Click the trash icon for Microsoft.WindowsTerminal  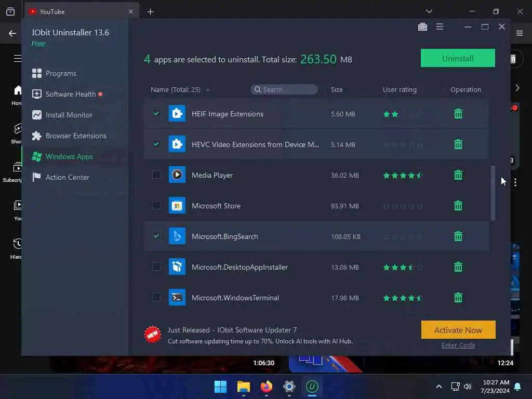coord(458,298)
